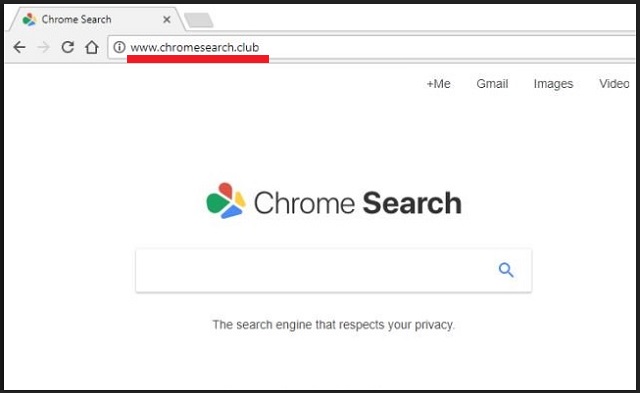The height and width of the screenshot is (393, 640).
Task: Click inside the large search input box
Action: coord(314,270)
